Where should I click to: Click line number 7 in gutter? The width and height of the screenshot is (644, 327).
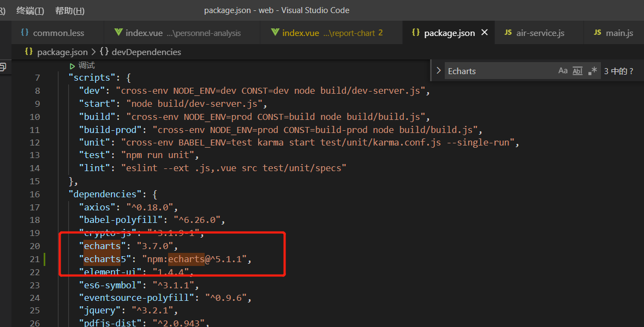tap(37, 78)
